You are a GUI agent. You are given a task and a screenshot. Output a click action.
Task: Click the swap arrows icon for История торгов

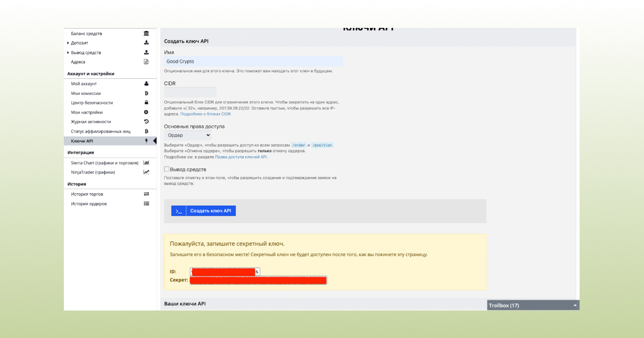pos(146,194)
